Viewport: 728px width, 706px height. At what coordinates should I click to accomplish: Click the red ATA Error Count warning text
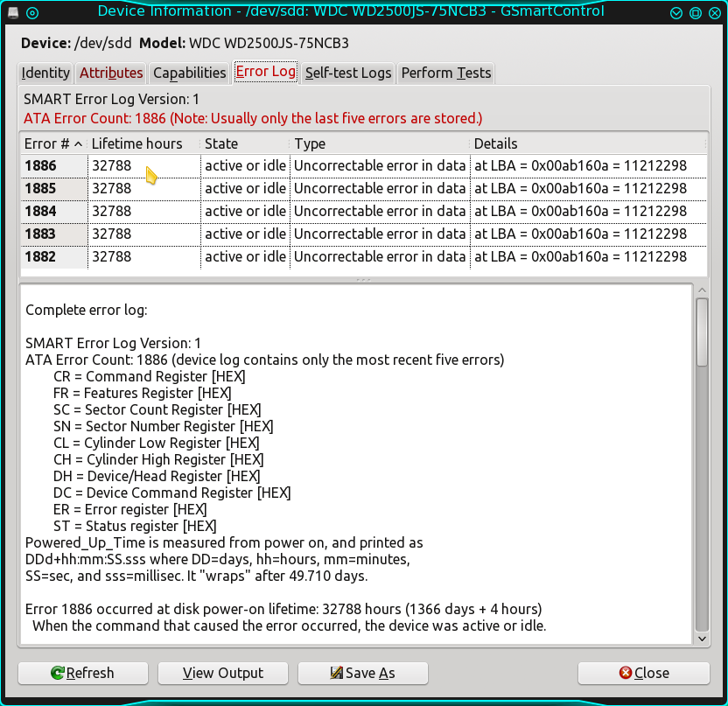(253, 119)
